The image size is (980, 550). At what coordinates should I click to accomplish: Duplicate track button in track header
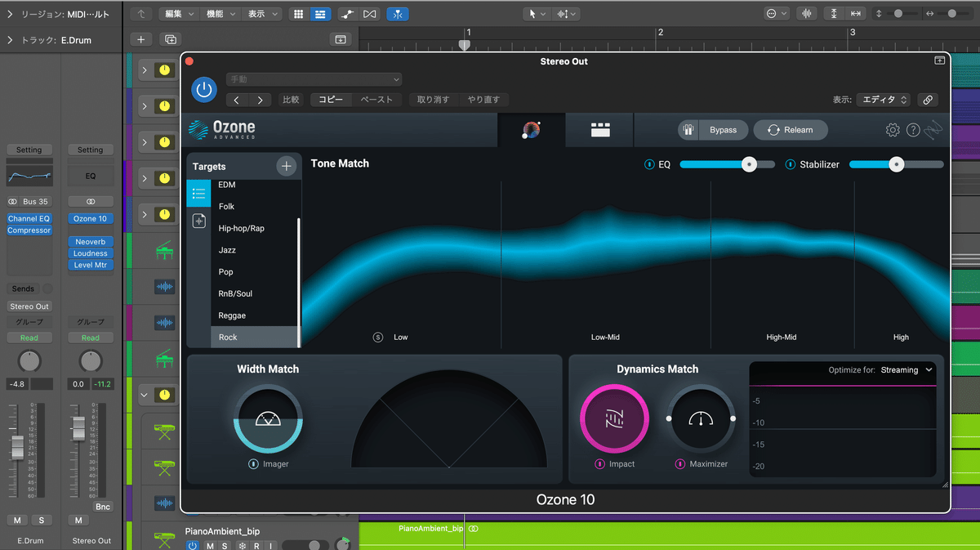point(171,39)
